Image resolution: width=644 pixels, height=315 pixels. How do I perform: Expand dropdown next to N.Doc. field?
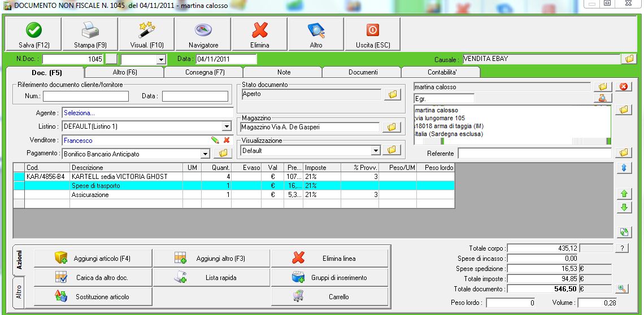161,59
